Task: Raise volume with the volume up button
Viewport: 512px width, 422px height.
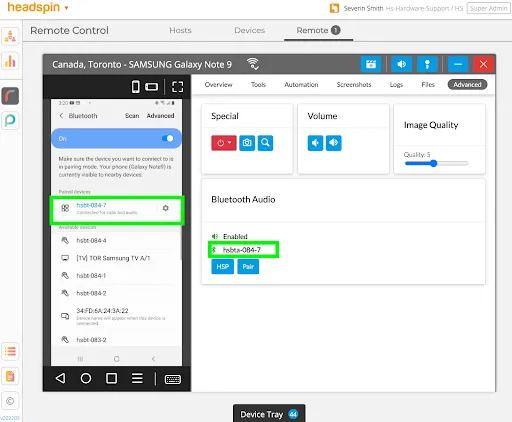Action: [334, 143]
